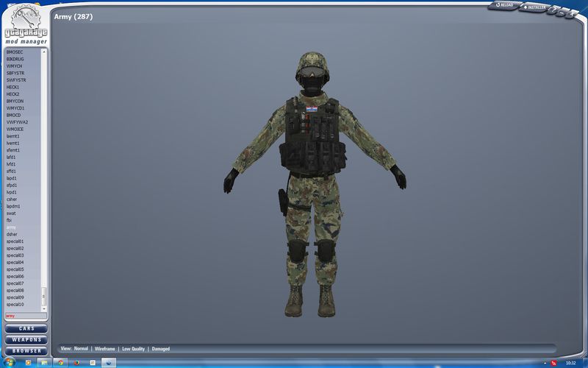Select sffd1 in the skin list
This screenshot has width=588, height=368.
(11, 171)
